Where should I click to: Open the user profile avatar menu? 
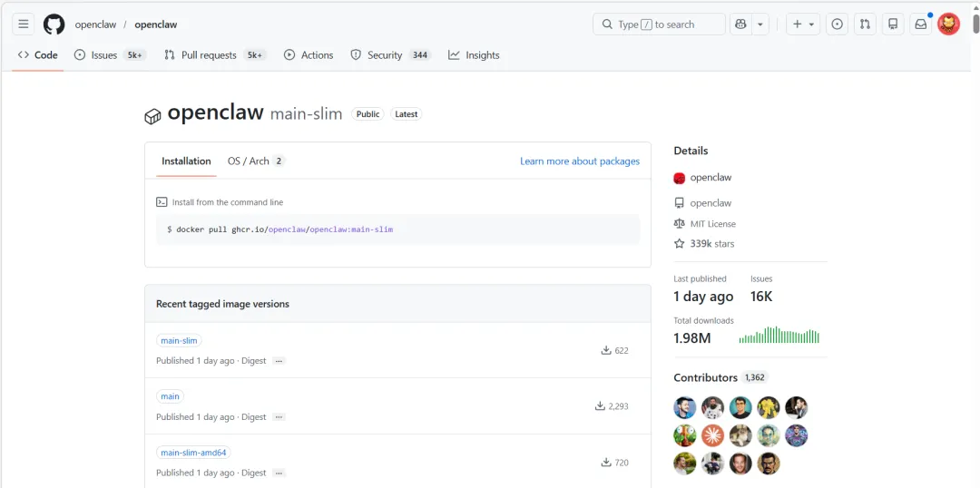coord(949,24)
